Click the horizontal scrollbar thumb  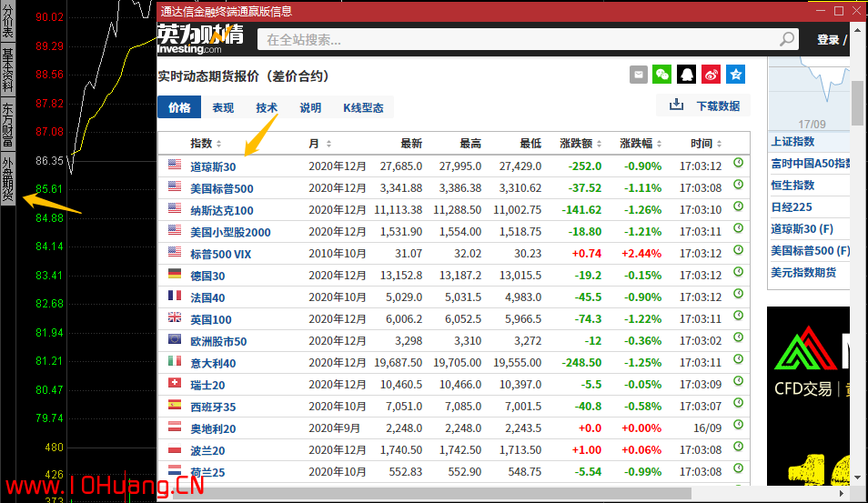click(x=432, y=492)
